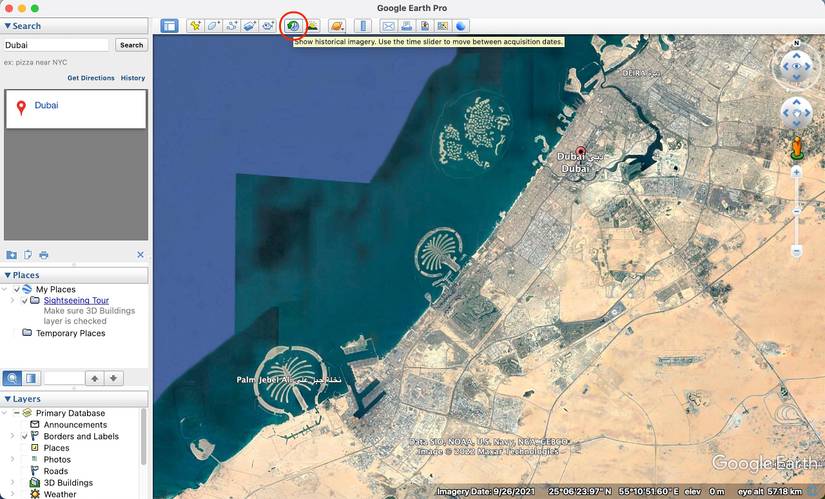Viewport: 825px width, 499px height.
Task: Move item up with up-arrow button
Action: (94, 378)
